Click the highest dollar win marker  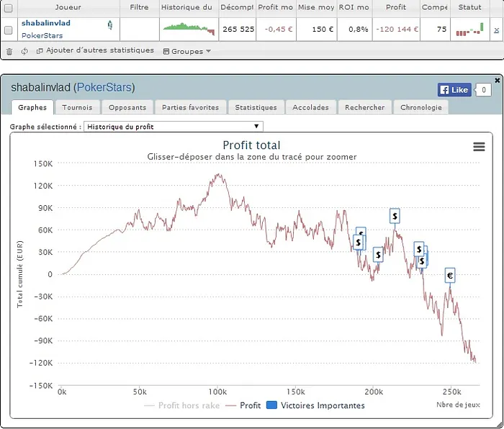click(395, 215)
